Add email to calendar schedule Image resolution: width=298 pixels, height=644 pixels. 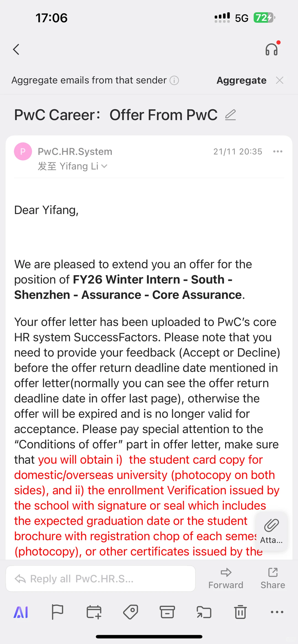(94, 612)
